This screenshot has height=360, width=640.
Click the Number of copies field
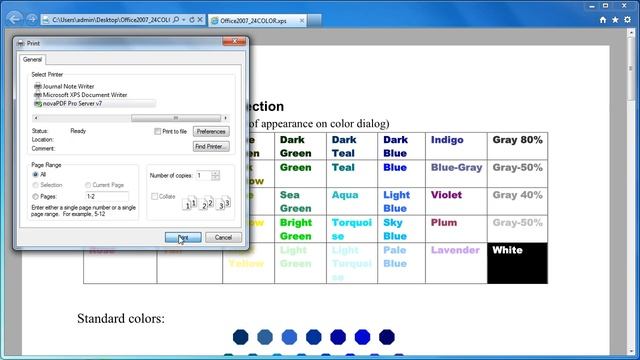click(x=203, y=176)
